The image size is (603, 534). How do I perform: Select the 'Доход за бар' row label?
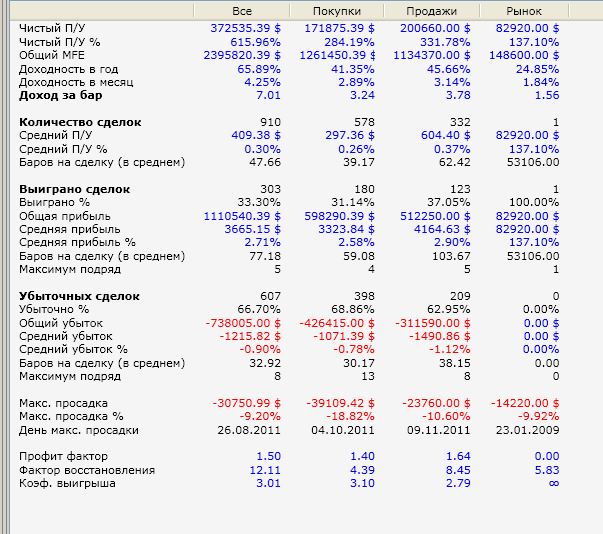(61, 95)
